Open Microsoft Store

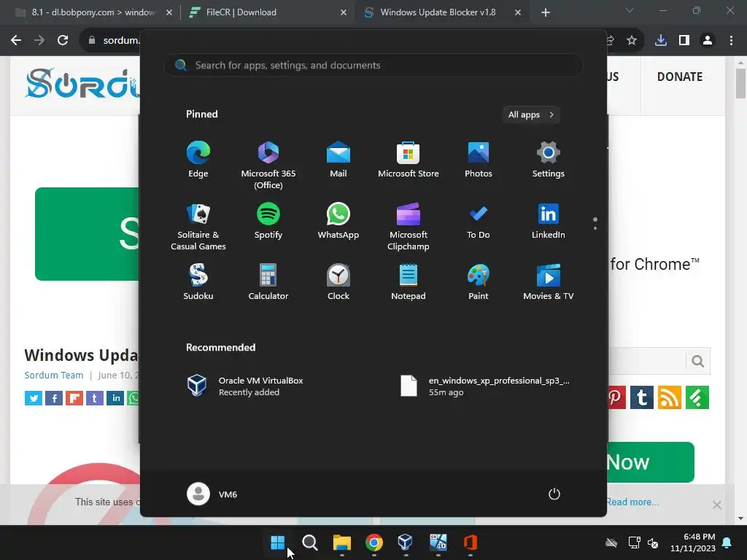click(409, 160)
